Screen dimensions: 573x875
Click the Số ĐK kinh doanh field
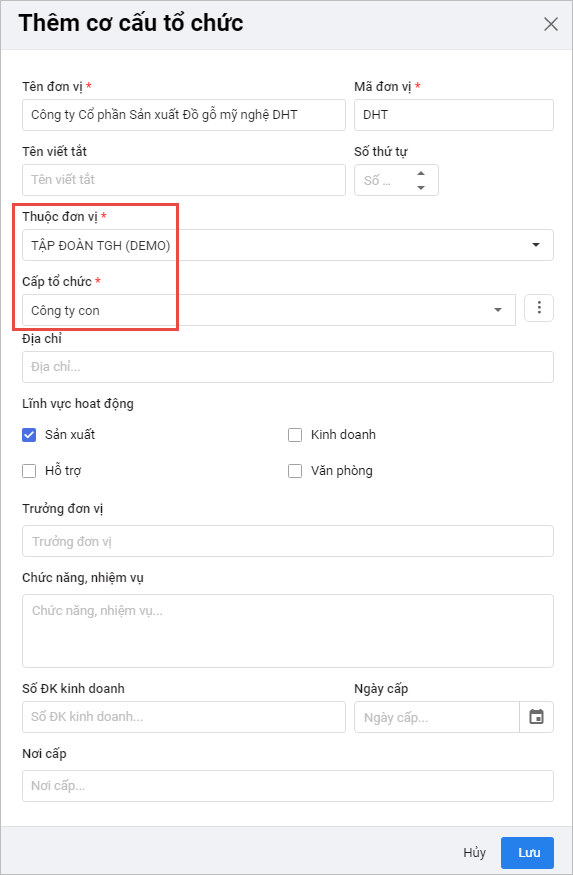pyautogui.click(x=184, y=717)
